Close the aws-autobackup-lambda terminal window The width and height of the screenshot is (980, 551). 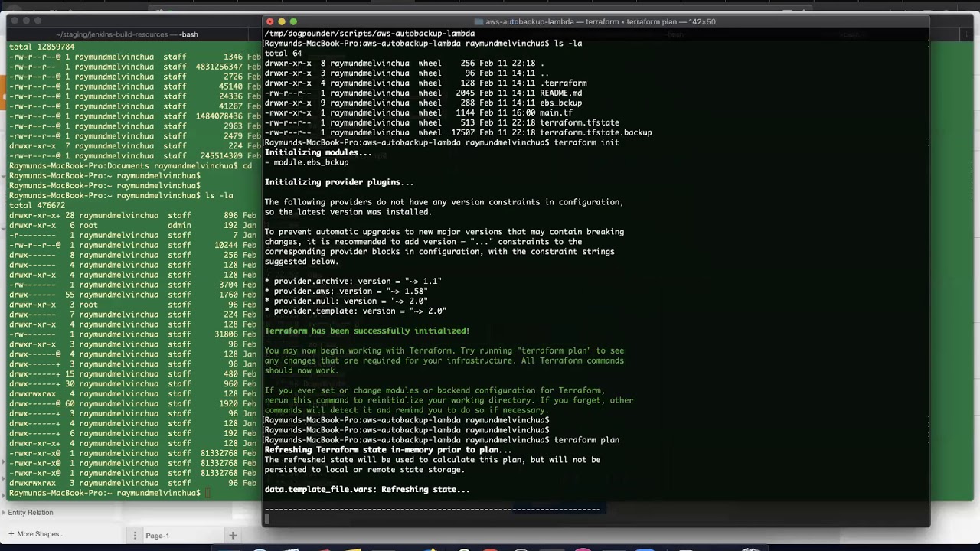(269, 22)
